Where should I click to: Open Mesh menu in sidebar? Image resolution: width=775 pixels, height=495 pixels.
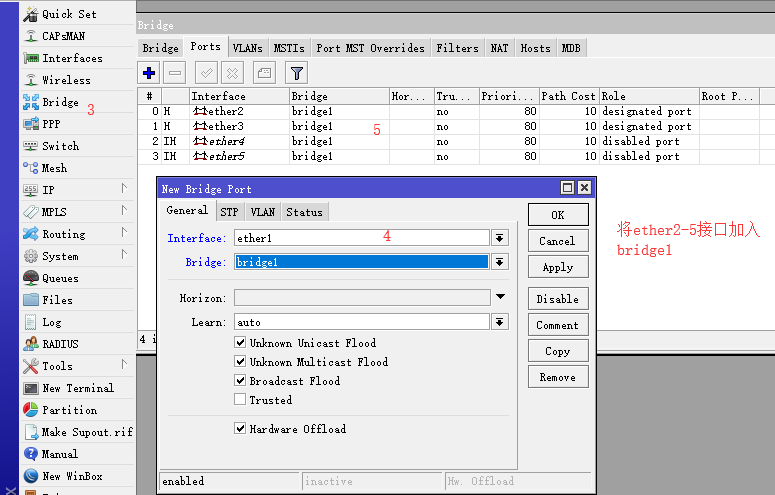point(54,168)
